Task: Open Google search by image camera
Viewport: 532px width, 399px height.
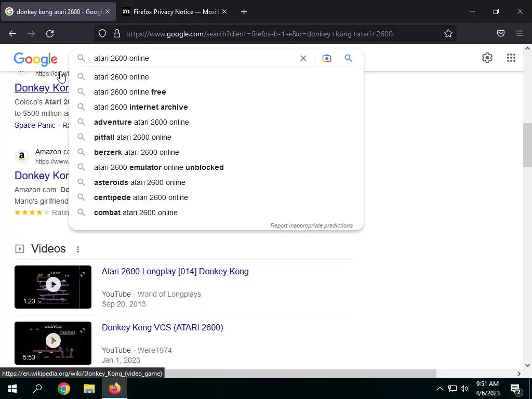Action: 326,58
